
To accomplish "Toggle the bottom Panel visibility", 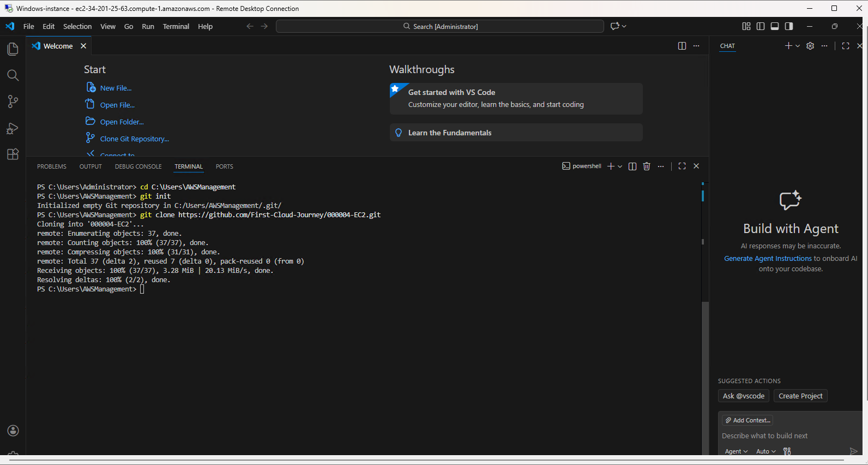I will coord(775,26).
